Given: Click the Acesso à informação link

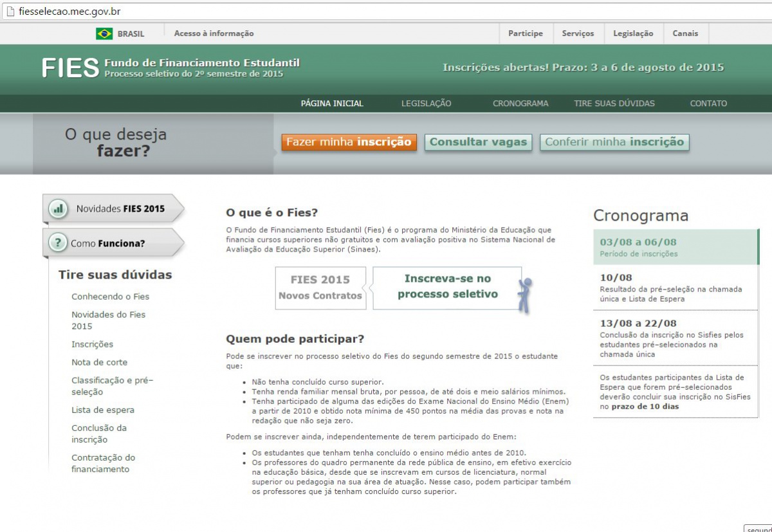Looking at the screenshot, I should pyautogui.click(x=214, y=33).
